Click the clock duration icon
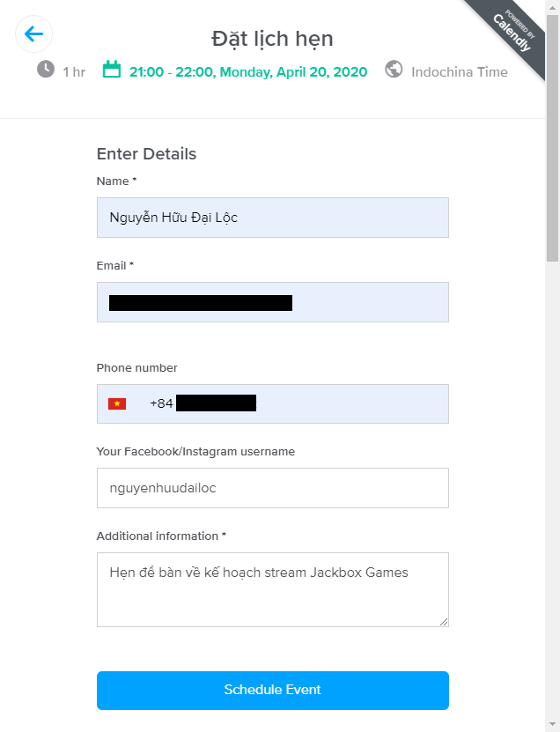 (x=46, y=69)
